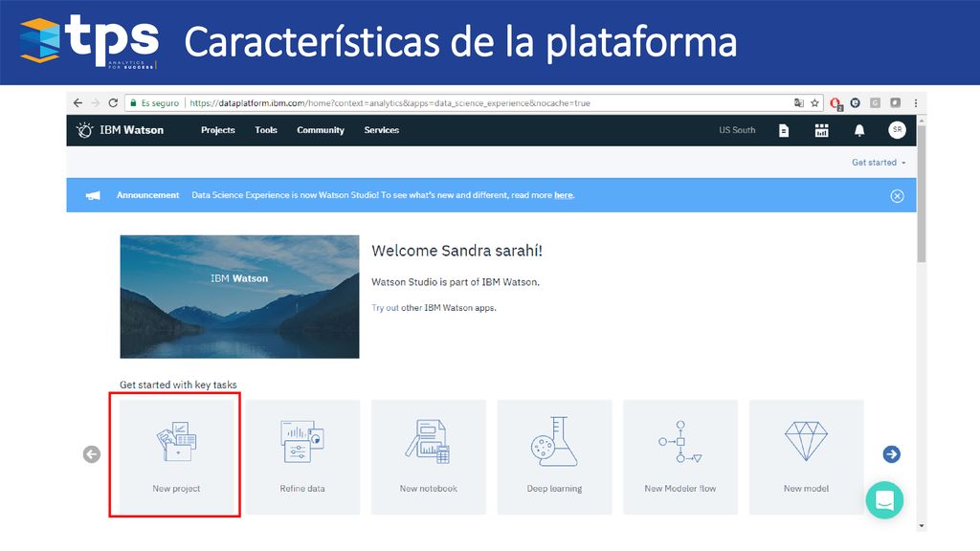Click the gray G extension icon in Chrome toolbar
Viewport: 980px width, 551px height.
point(875,103)
